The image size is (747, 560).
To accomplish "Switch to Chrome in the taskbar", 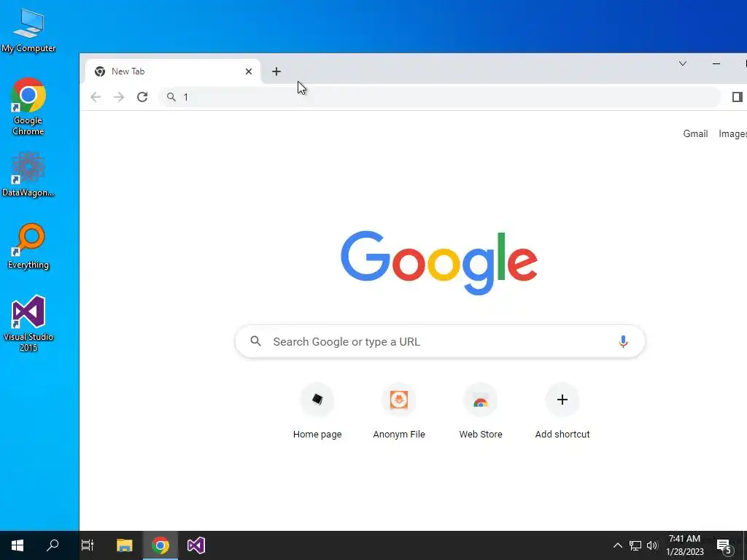I will [x=160, y=545].
